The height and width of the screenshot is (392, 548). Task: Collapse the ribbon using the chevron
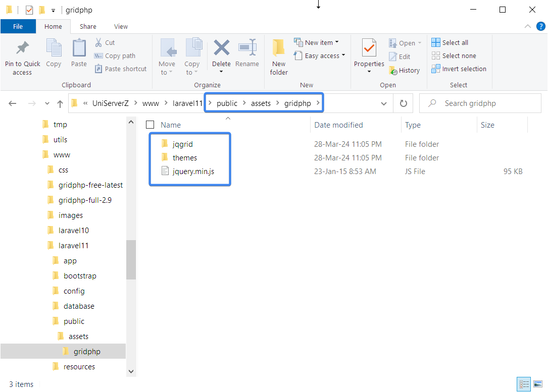pyautogui.click(x=527, y=26)
